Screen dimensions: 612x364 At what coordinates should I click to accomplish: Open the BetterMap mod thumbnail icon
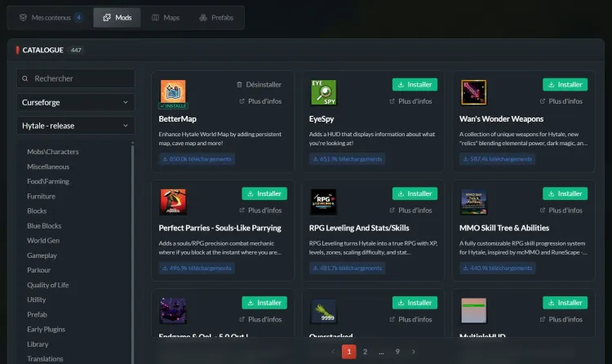[x=173, y=92]
